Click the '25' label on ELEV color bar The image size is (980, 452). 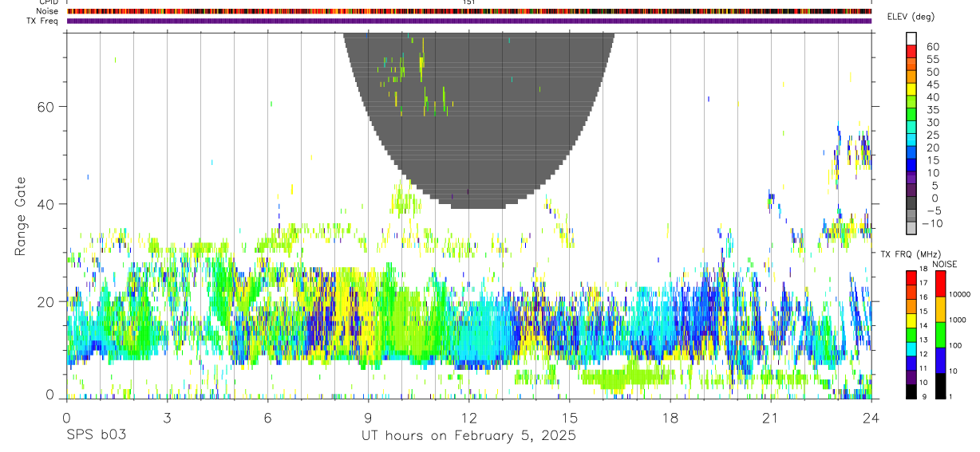click(x=931, y=136)
